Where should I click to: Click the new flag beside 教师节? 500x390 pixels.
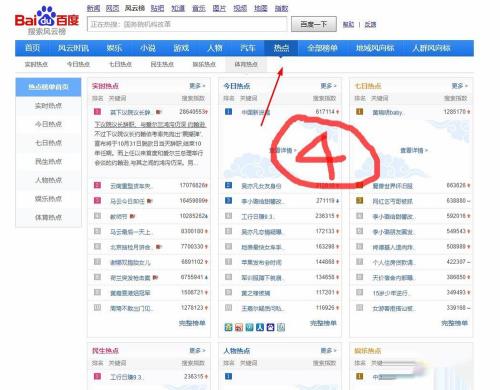(x=132, y=217)
